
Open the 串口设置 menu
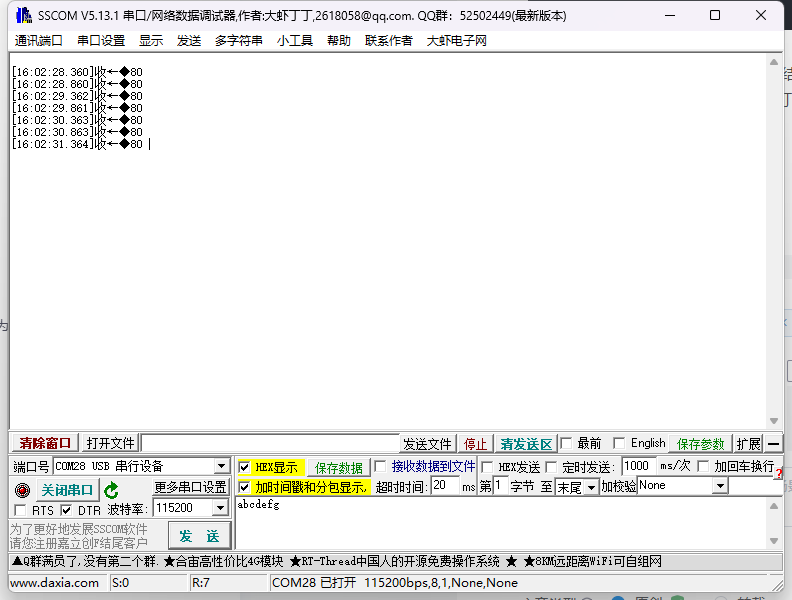coord(101,40)
